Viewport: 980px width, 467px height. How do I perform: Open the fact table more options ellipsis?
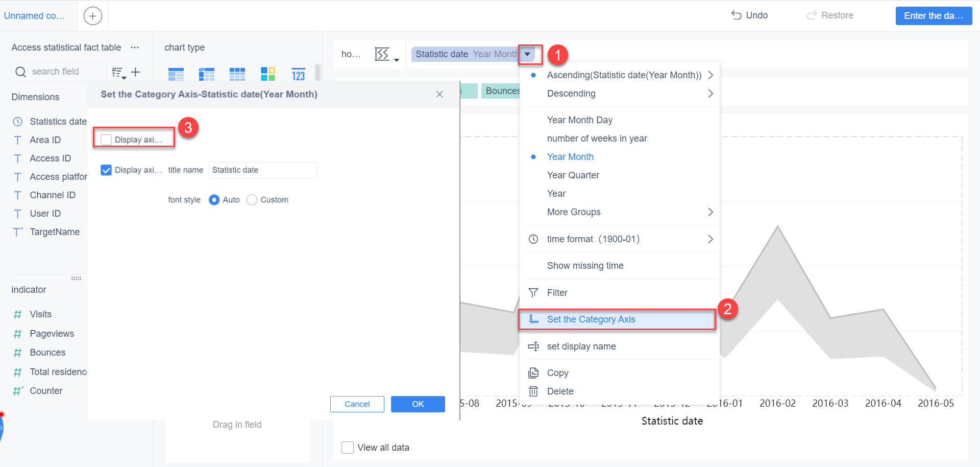135,48
